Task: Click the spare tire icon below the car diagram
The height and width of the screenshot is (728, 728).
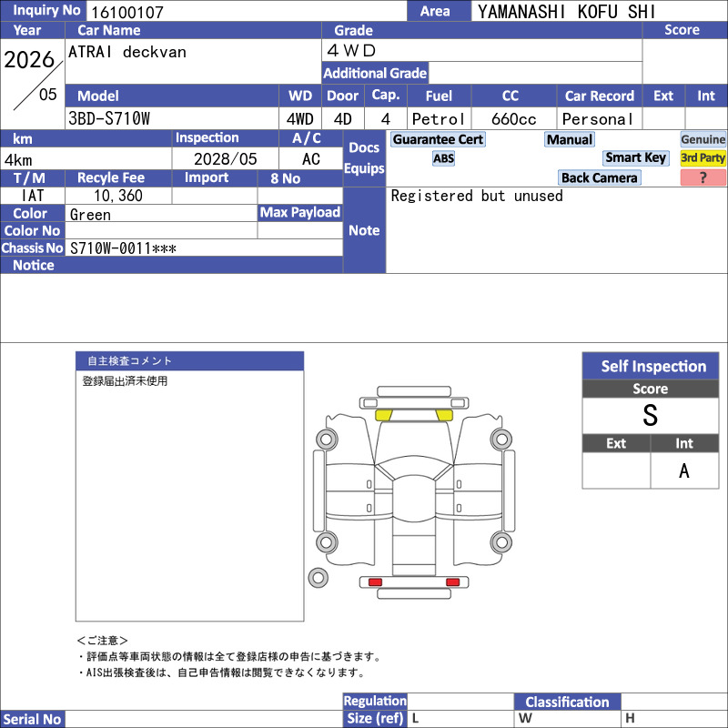Action: pyautogui.click(x=318, y=578)
